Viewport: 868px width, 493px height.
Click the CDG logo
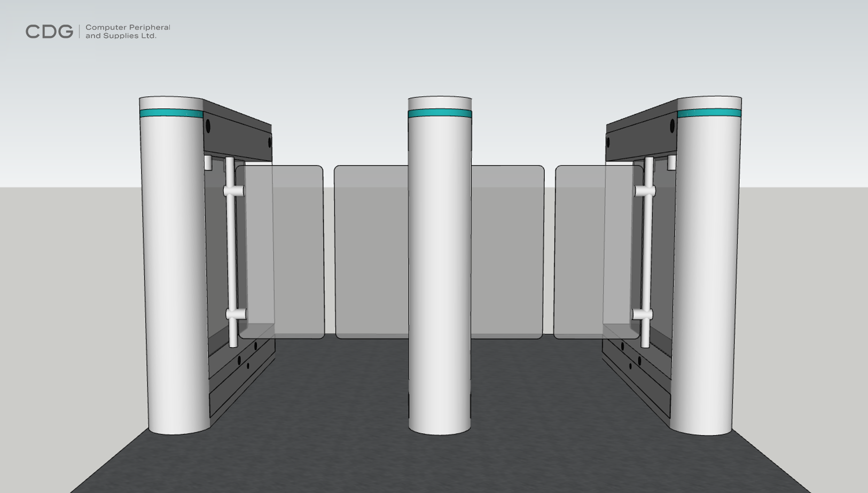[x=49, y=32]
